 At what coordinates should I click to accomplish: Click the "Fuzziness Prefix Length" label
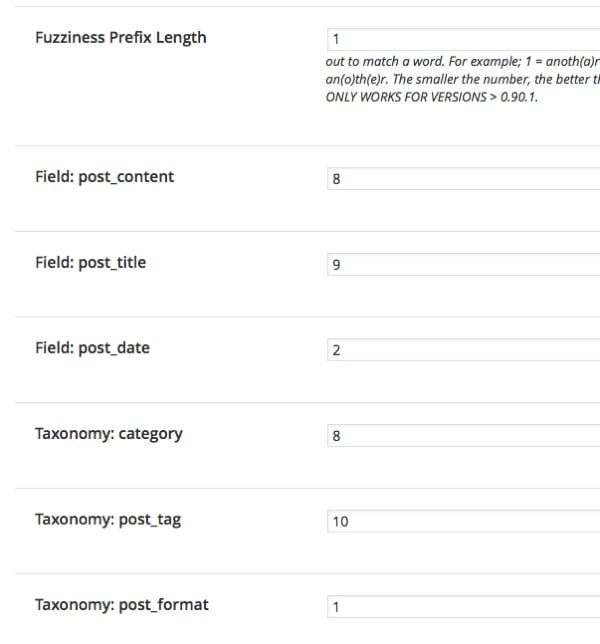tap(120, 38)
